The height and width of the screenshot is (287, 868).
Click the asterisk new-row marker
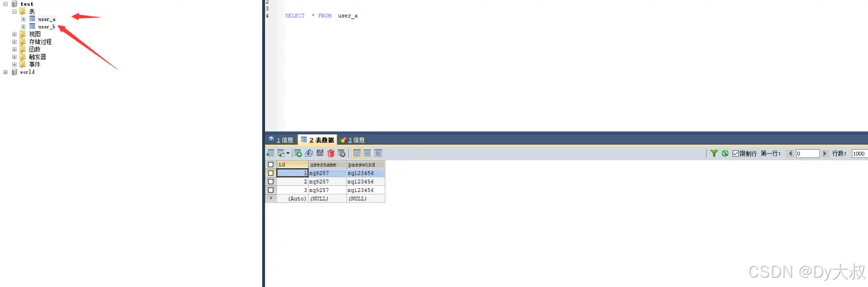270,198
